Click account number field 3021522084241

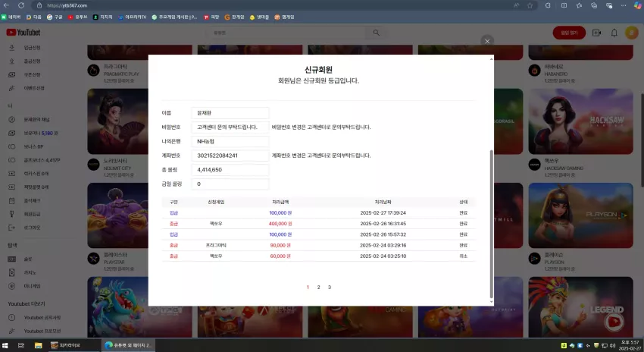click(x=230, y=156)
